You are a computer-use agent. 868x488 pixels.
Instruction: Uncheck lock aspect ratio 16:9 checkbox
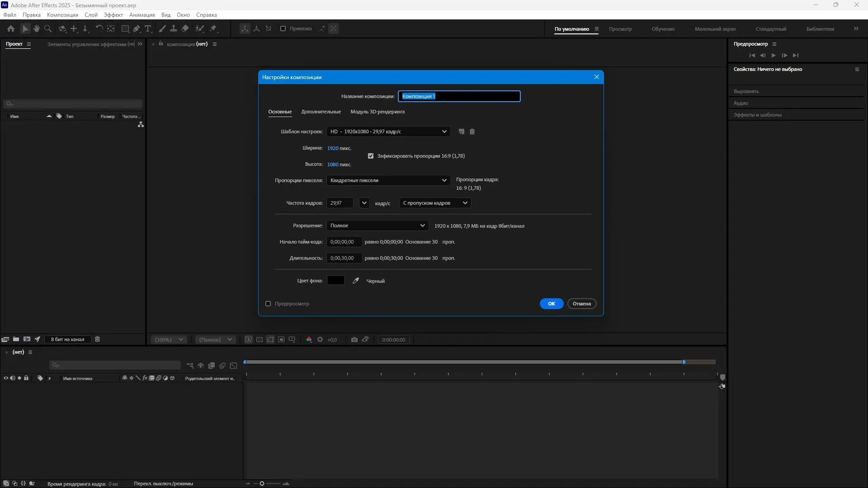(x=371, y=156)
